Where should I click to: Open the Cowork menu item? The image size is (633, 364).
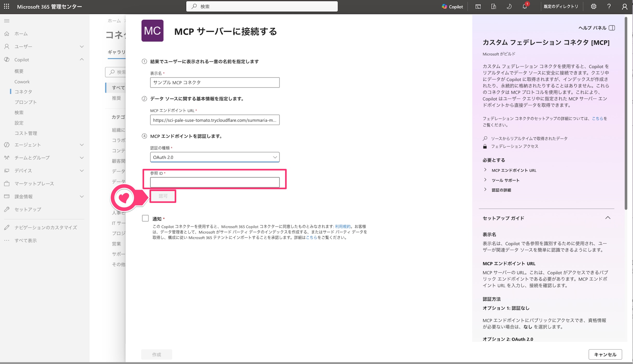click(22, 82)
